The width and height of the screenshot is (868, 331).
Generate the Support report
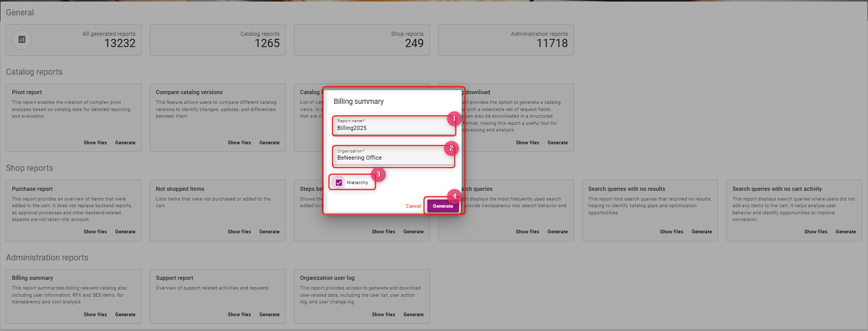pyautogui.click(x=269, y=315)
